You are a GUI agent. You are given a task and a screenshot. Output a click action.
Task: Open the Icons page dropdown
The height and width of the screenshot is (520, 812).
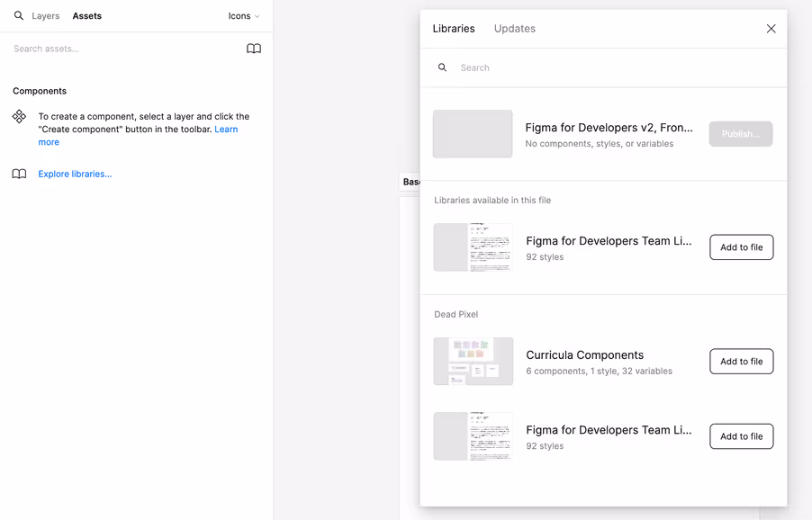pyautogui.click(x=244, y=16)
